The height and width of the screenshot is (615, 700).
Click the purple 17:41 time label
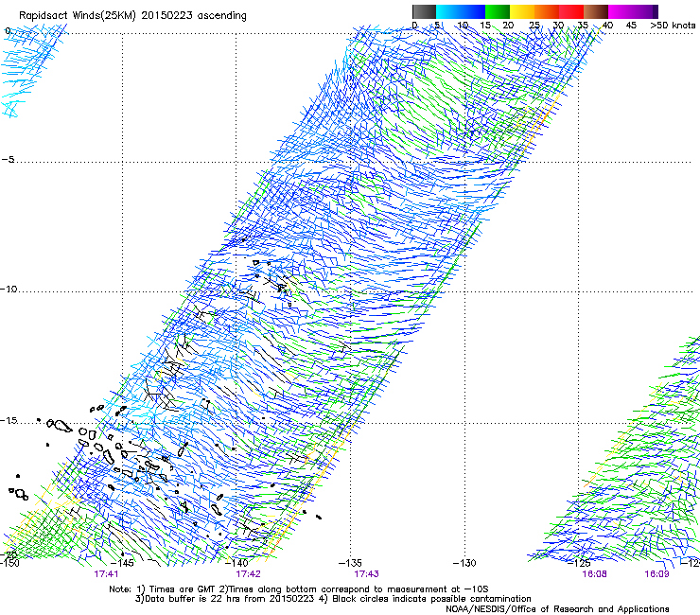pos(106,574)
